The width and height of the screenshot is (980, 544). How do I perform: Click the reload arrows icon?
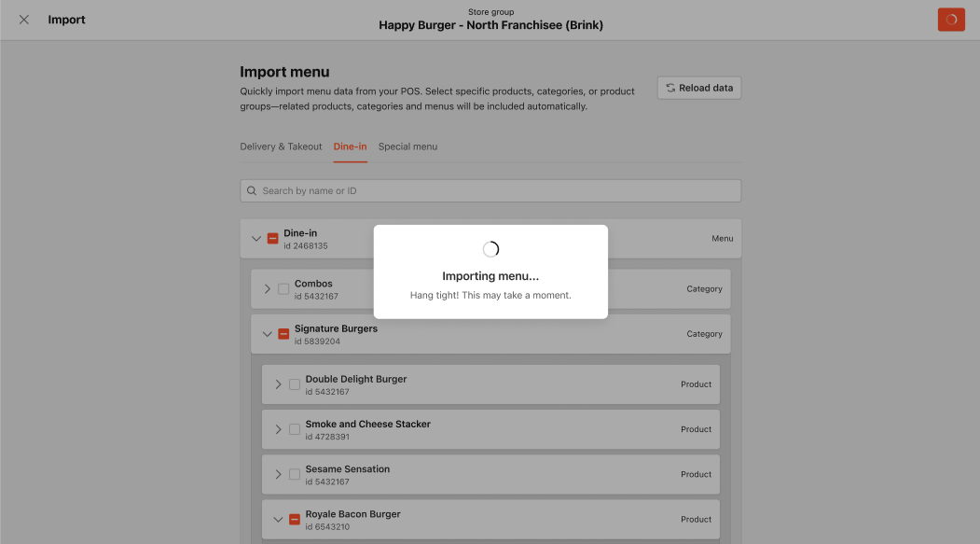click(x=670, y=88)
